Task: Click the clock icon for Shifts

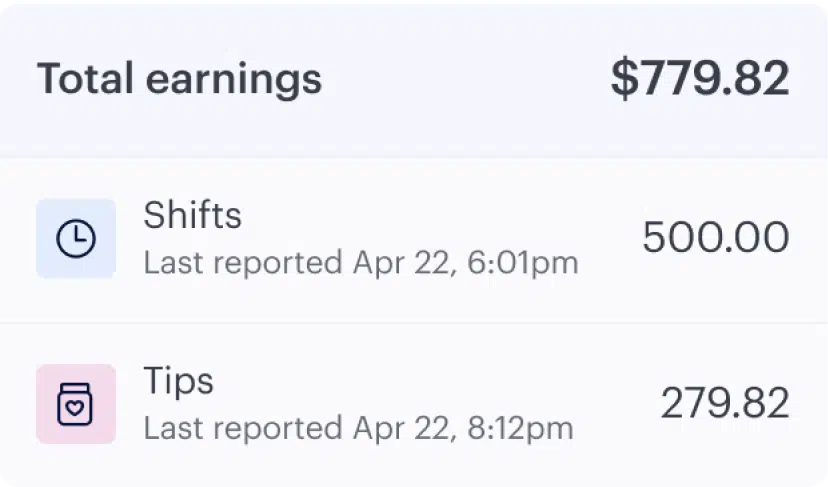Action: pyautogui.click(x=76, y=238)
